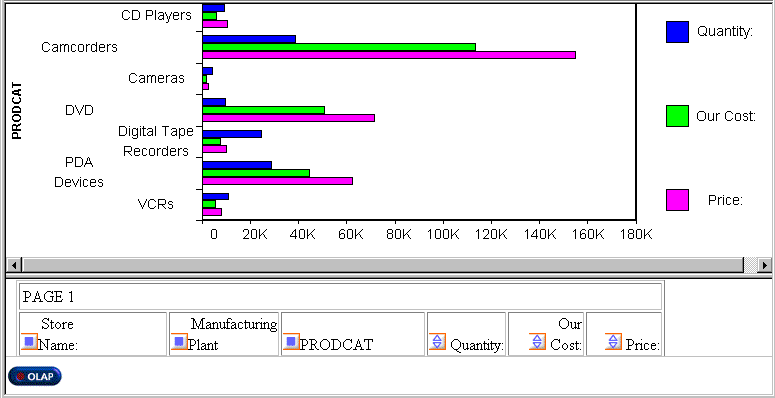Click the PAGE 1 heading row
The width and height of the screenshot is (775, 398).
[341, 297]
